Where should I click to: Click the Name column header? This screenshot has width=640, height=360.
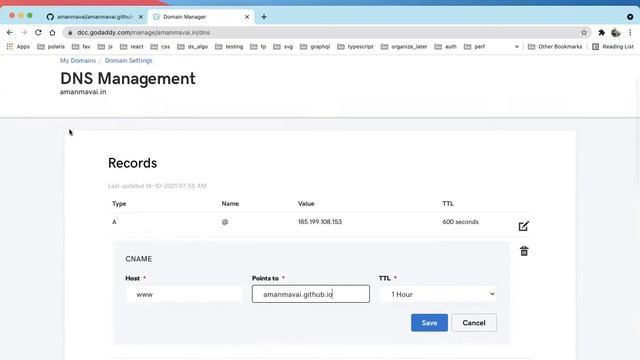coord(230,203)
